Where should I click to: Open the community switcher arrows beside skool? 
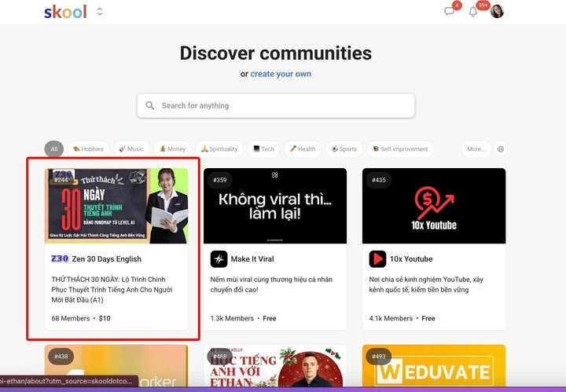click(x=100, y=12)
